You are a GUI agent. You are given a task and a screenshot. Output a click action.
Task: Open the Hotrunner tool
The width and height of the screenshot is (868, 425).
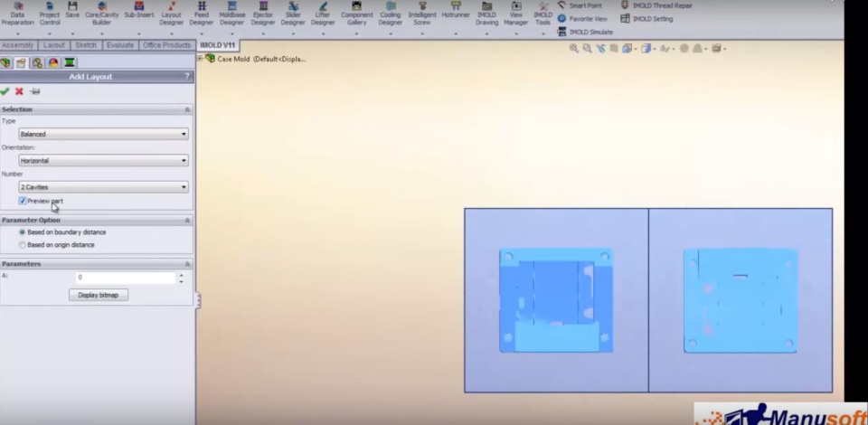tap(456, 11)
